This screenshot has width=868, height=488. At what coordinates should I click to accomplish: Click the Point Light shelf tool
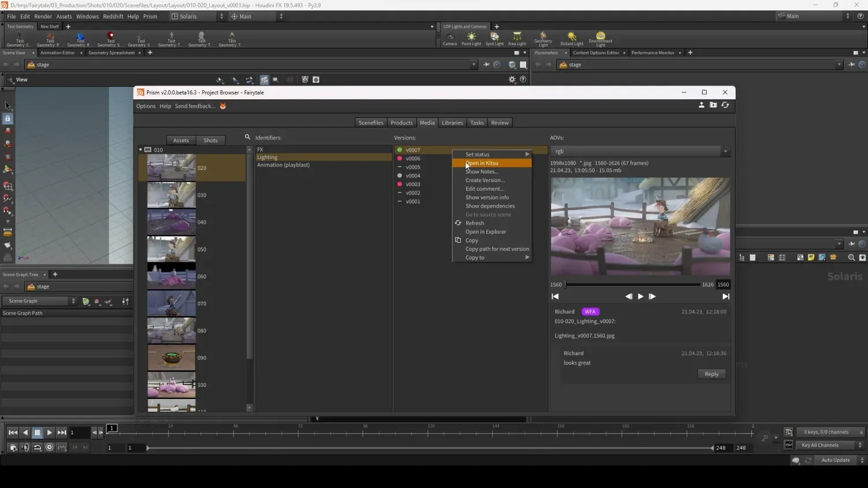[x=471, y=38]
